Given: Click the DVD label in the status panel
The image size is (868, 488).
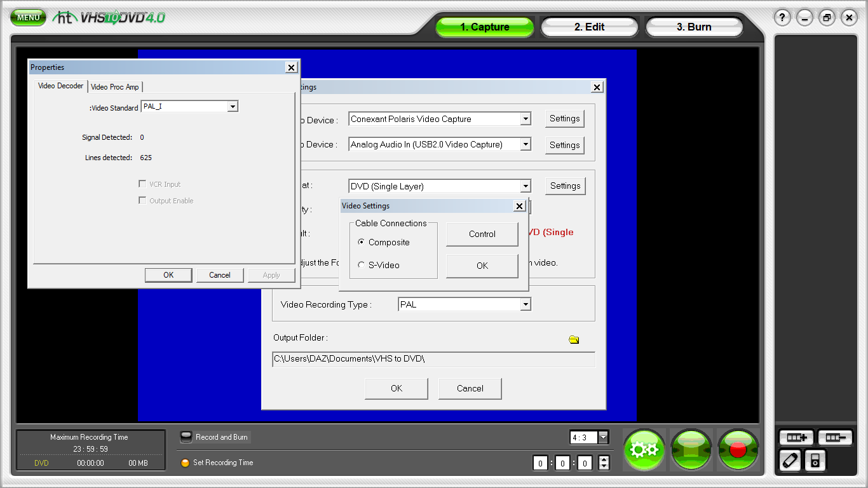Looking at the screenshot, I should tap(41, 463).
